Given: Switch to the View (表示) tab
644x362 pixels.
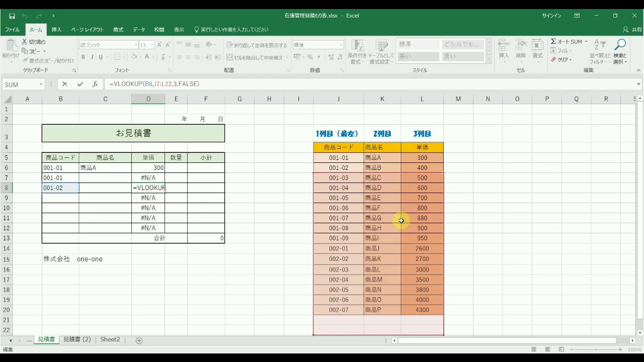Looking at the screenshot, I should click(179, 30).
